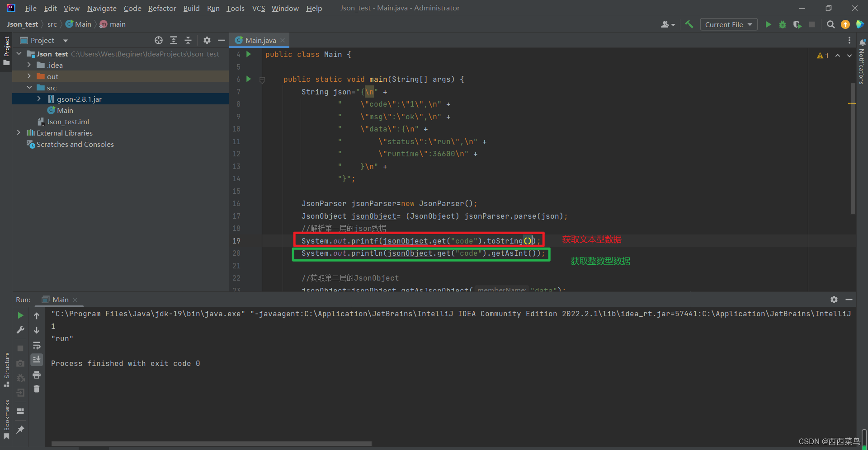Image resolution: width=868 pixels, height=450 pixels.
Task: Expand the out folder in project tree
Action: pyautogui.click(x=29, y=76)
